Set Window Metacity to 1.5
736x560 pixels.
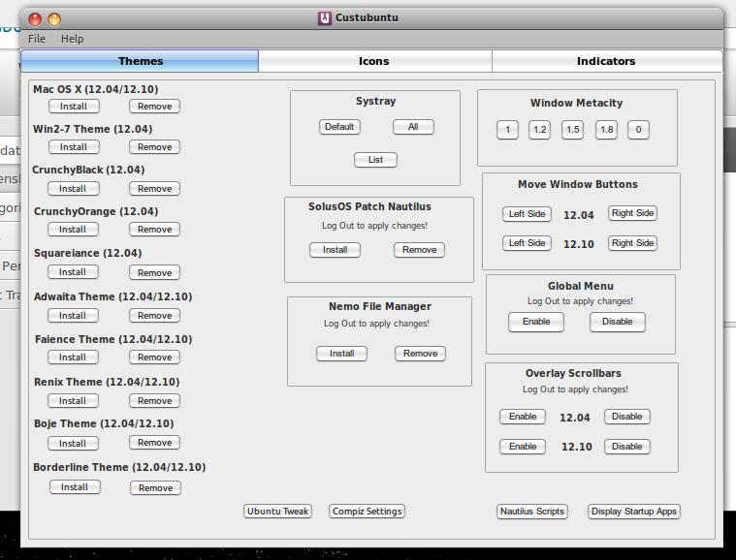click(573, 130)
